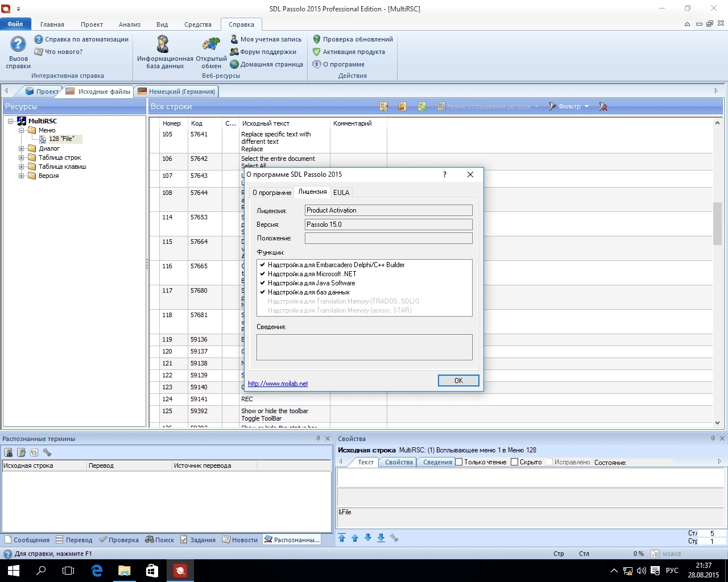This screenshot has height=582, width=728.
Task: Open Windows Store from taskbar
Action: [x=152, y=571]
